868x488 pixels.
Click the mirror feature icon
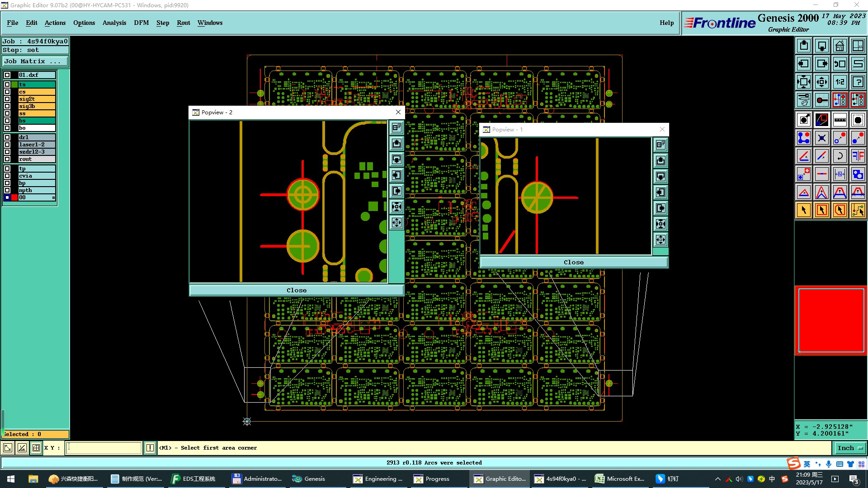click(858, 156)
